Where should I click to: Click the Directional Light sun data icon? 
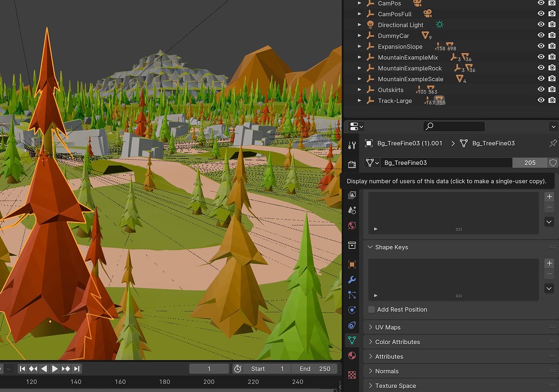(x=440, y=24)
